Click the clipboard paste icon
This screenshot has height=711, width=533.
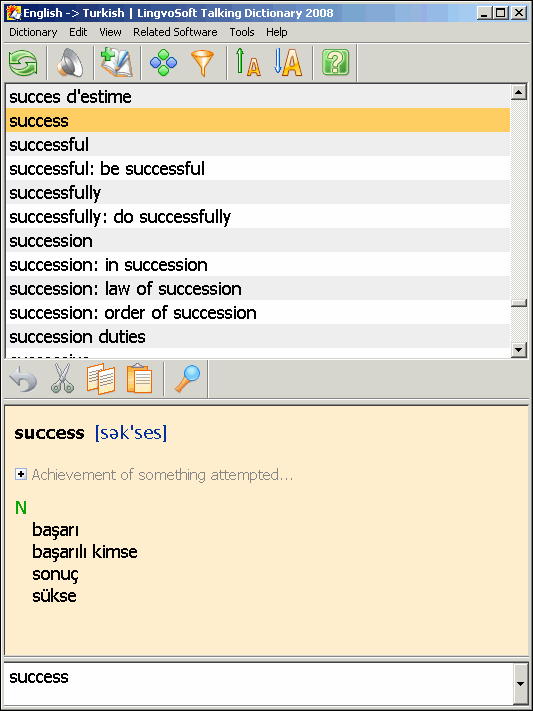[139, 378]
